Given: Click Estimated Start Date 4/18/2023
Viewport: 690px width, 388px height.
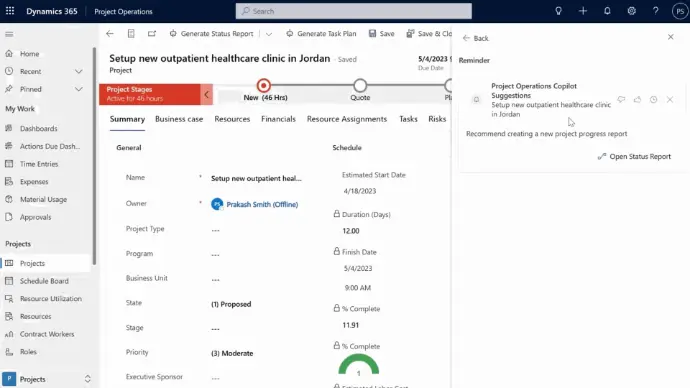Looking at the screenshot, I should pyautogui.click(x=360, y=191).
